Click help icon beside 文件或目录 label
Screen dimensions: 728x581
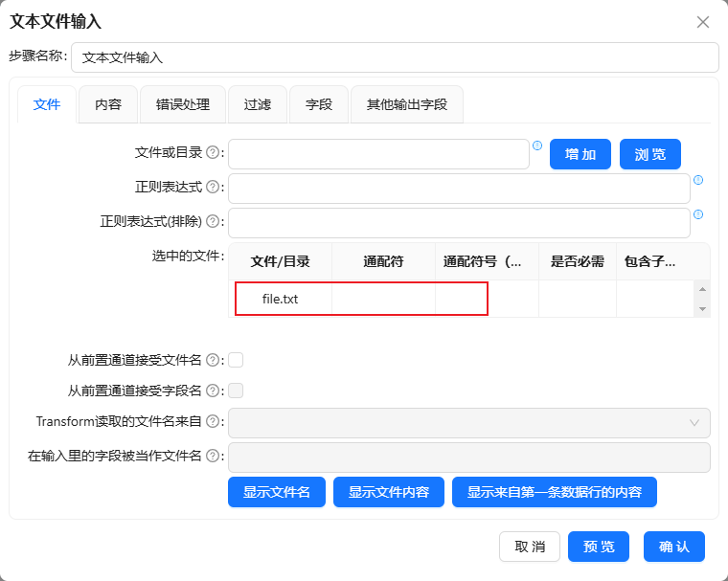tap(213, 153)
